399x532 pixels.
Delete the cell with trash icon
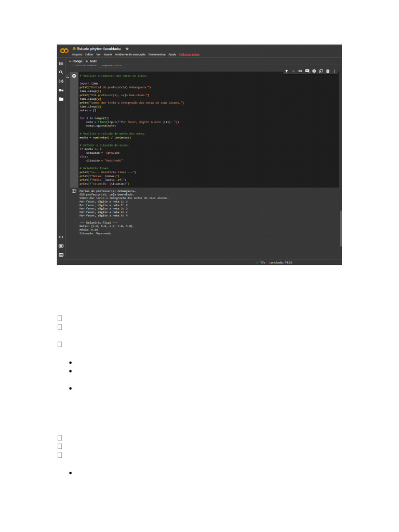pos(328,71)
